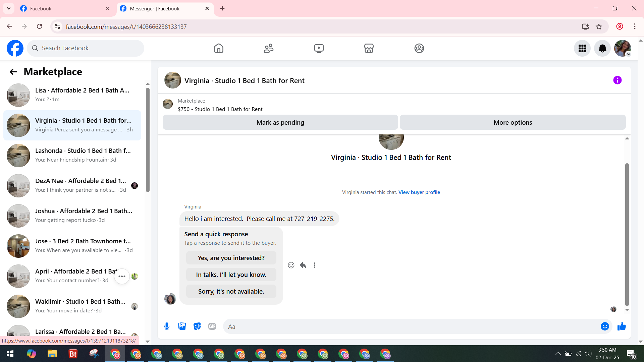The image size is (644, 362).
Task: Open the sticker picker icon
Action: point(197,326)
